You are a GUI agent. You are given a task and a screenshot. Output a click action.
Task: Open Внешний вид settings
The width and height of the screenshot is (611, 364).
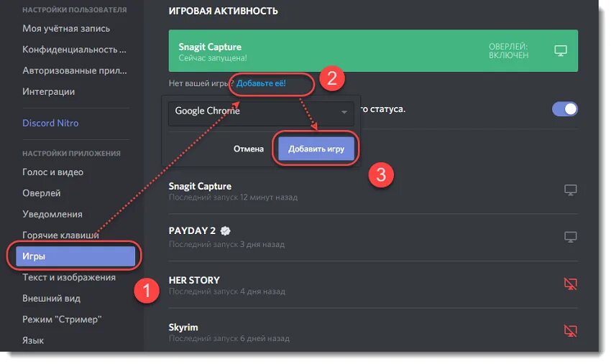click(52, 298)
